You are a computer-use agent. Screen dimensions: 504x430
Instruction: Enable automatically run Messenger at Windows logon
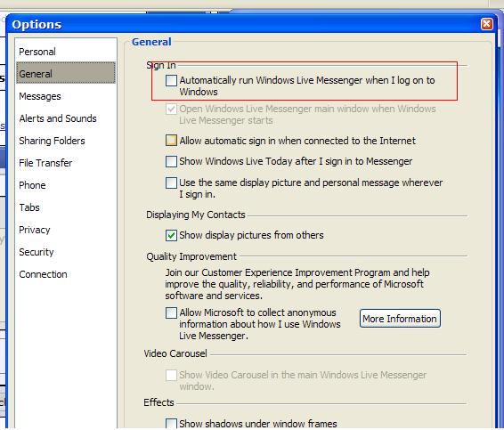pos(171,80)
